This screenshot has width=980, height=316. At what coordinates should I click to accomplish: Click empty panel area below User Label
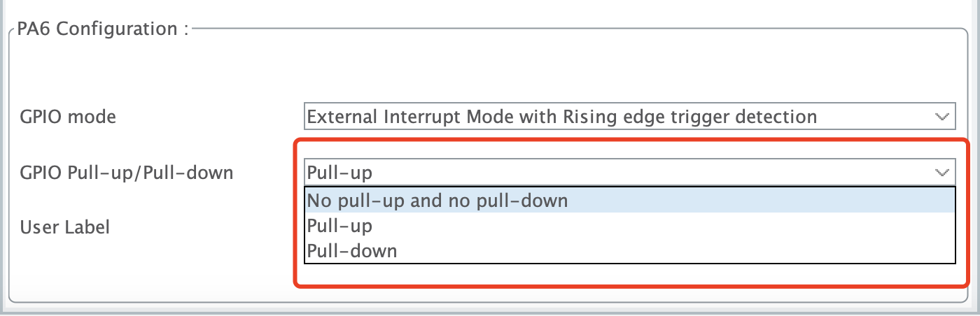pyautogui.click(x=140, y=273)
